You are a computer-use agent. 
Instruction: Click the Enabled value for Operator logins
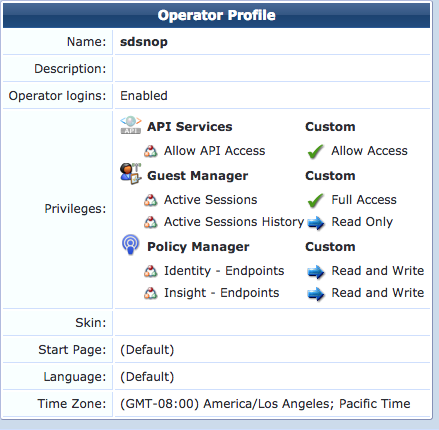(144, 96)
